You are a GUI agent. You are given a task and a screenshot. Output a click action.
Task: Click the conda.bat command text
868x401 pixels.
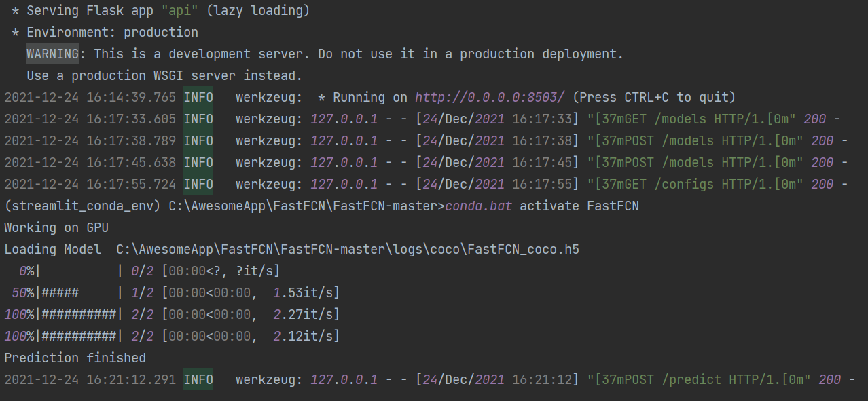(479, 206)
